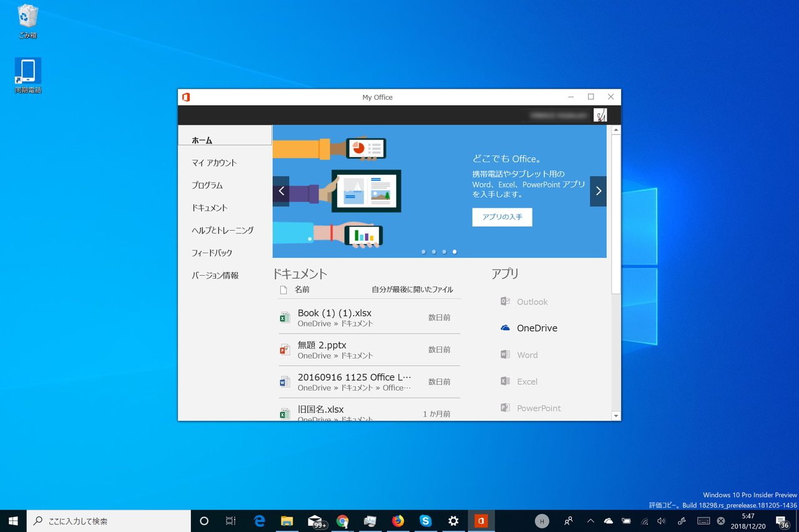799x532 pixels.
Task: Go to マイ アカウント in the sidebar
Action: 214,163
